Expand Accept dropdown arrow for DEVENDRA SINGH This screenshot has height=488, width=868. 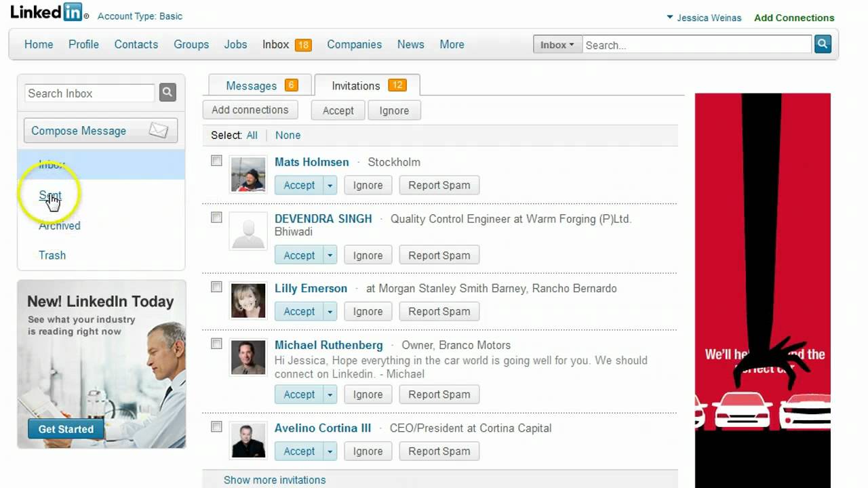[330, 256]
